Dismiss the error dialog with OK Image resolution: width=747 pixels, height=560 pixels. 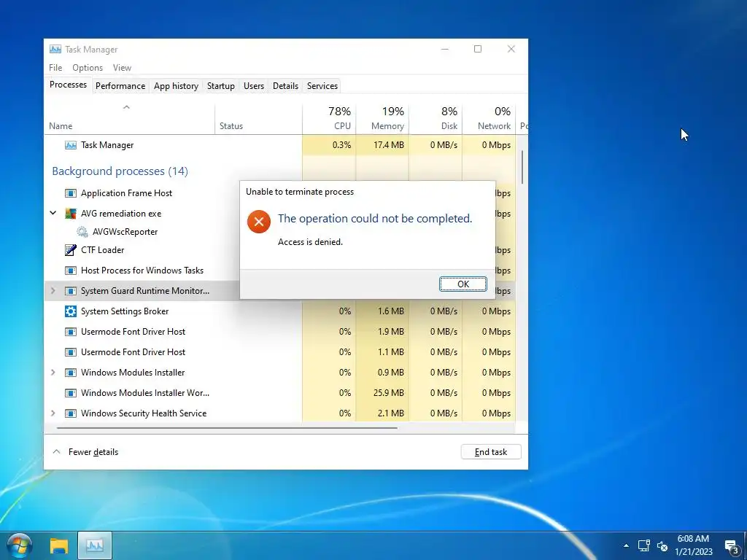point(463,284)
